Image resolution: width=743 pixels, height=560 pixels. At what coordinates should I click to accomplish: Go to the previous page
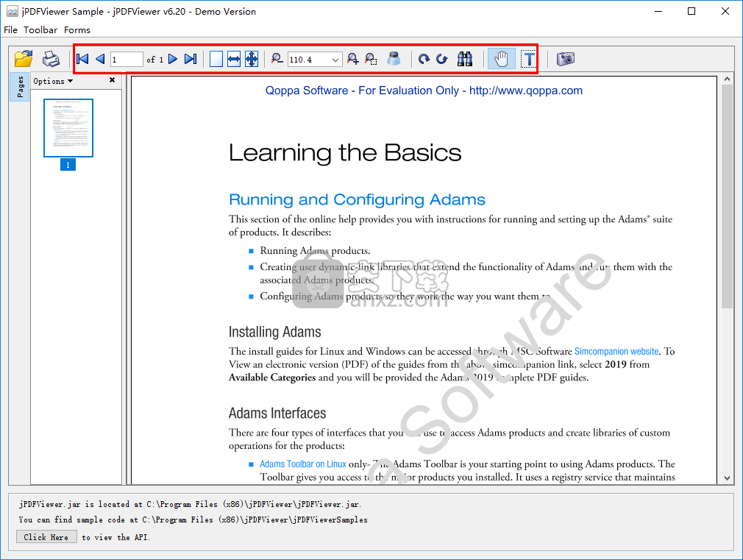pos(100,59)
